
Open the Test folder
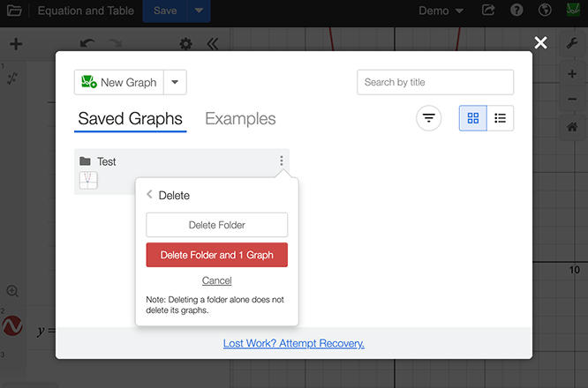coord(106,161)
